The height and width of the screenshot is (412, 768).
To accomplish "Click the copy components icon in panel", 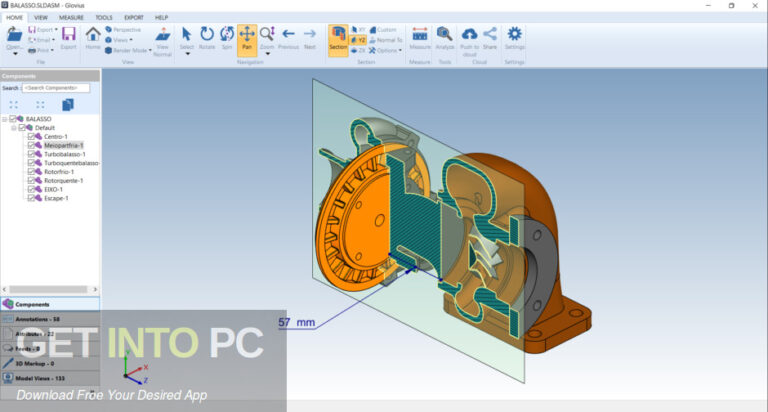I will [68, 104].
